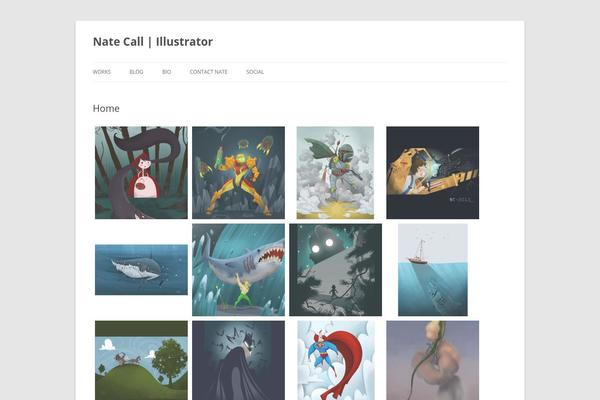Open the SOCIAL menu item
Viewport: 600px width, 400px height.
[255, 72]
